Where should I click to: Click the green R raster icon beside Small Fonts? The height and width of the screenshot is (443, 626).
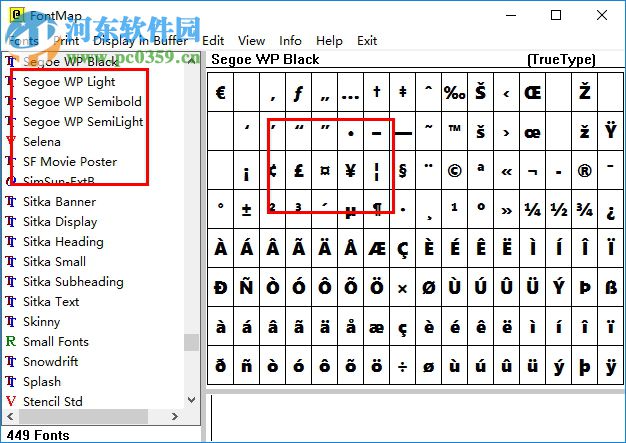coord(11,341)
